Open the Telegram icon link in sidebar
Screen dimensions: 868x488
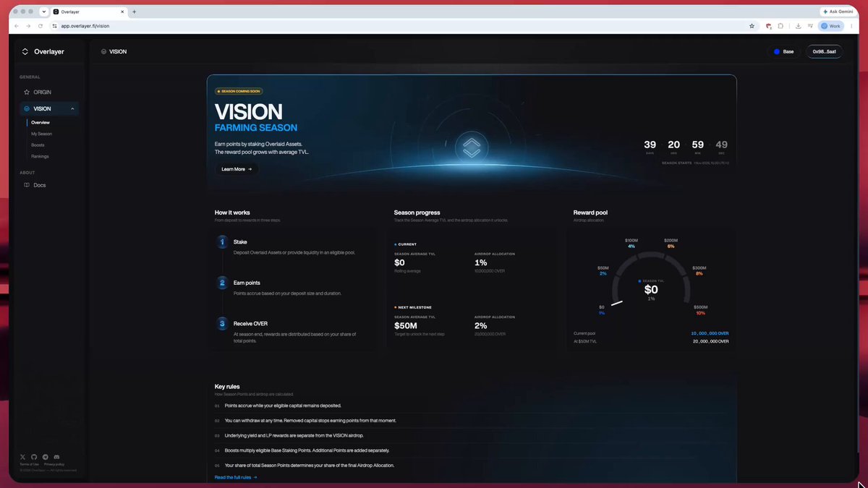point(46,457)
